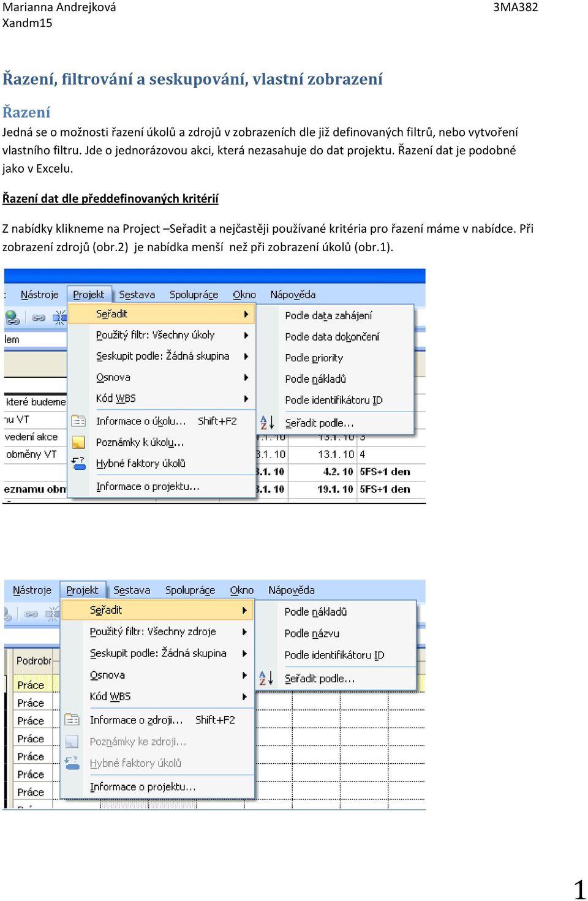This screenshot has height=901, width=588.
Task: Expand Osnova submenu arrow in first menu
Action: point(246,377)
